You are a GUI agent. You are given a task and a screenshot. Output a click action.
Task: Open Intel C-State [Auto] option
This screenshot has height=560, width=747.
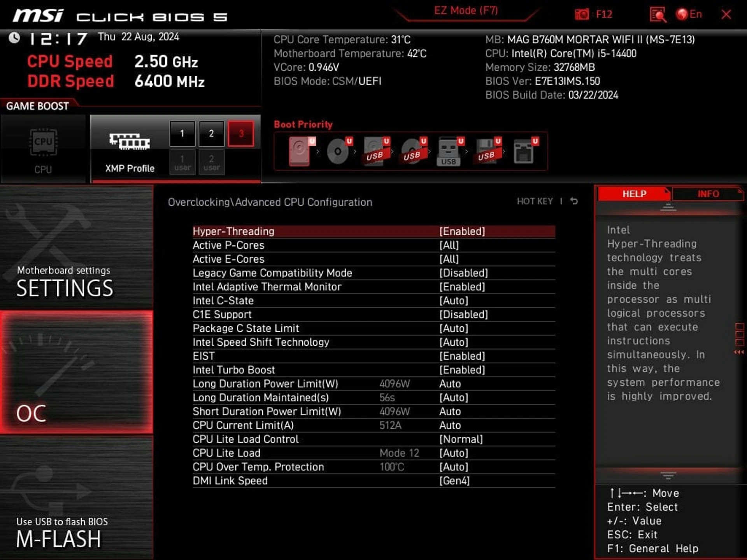(x=373, y=301)
